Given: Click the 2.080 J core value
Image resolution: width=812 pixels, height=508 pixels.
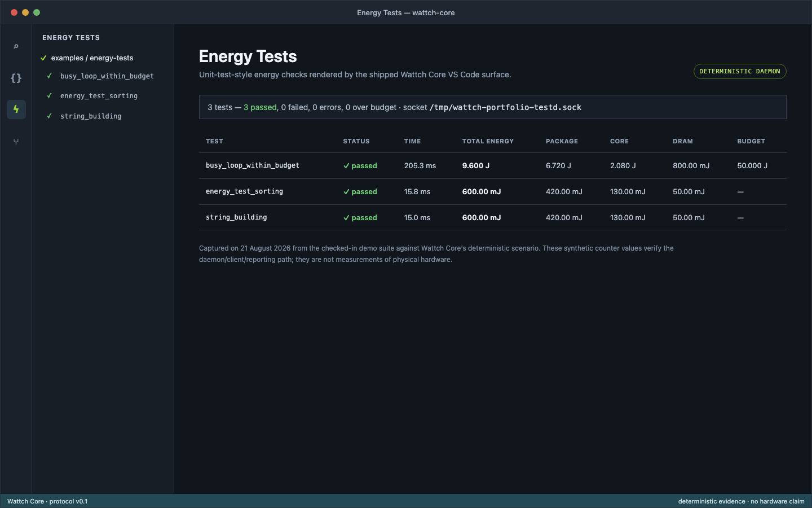Looking at the screenshot, I should coord(623,166).
